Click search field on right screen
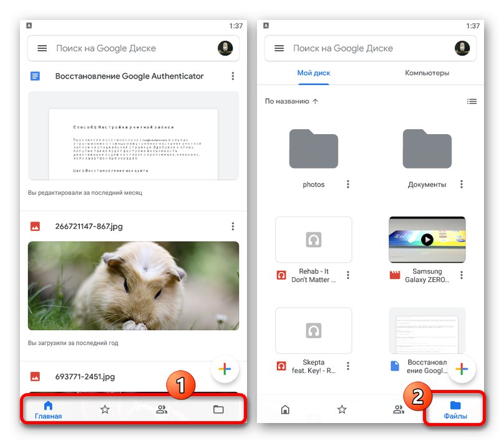The height and width of the screenshot is (443, 504). (371, 48)
